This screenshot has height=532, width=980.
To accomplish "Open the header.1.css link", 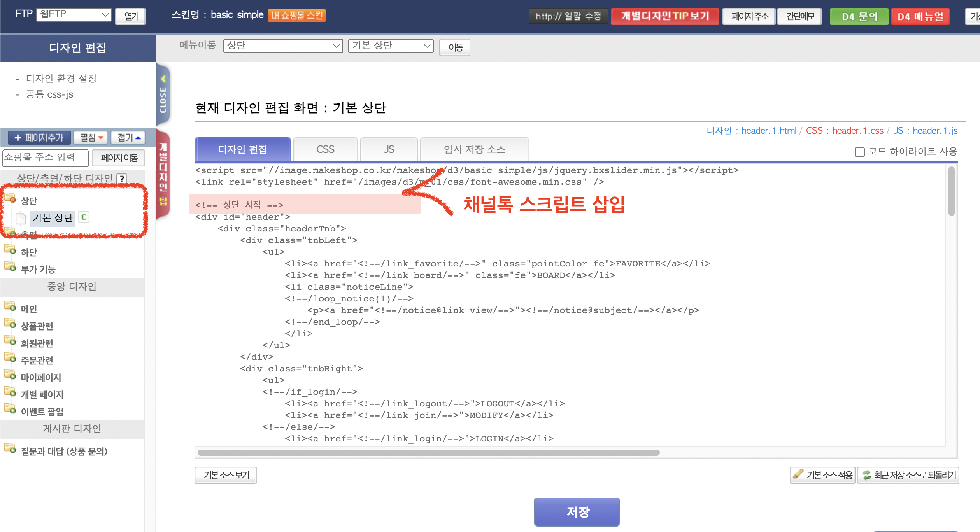I will 857,131.
